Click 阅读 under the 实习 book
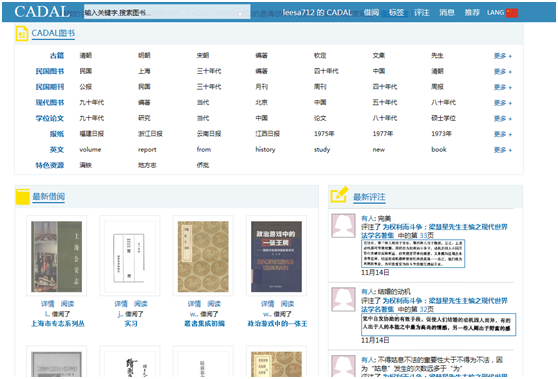The height and width of the screenshot is (379, 558). click(x=141, y=304)
